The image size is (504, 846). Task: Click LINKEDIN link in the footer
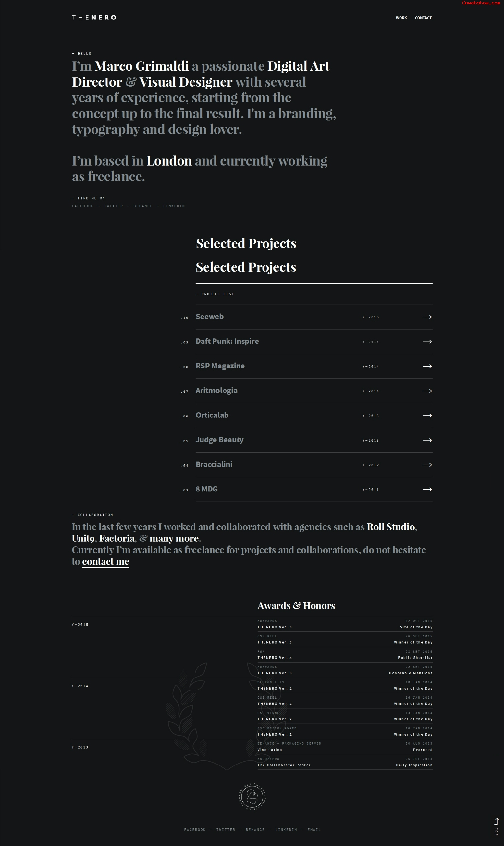pyautogui.click(x=286, y=830)
